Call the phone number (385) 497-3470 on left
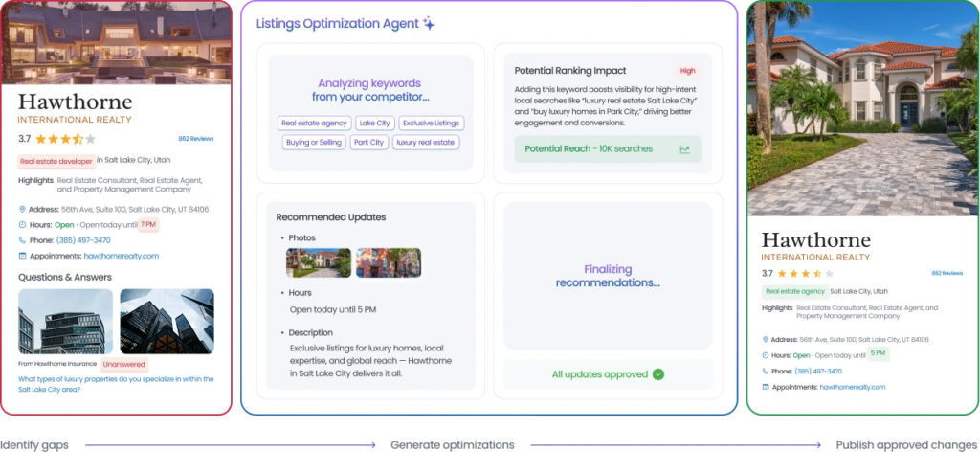The width and height of the screenshot is (980, 452). click(83, 240)
